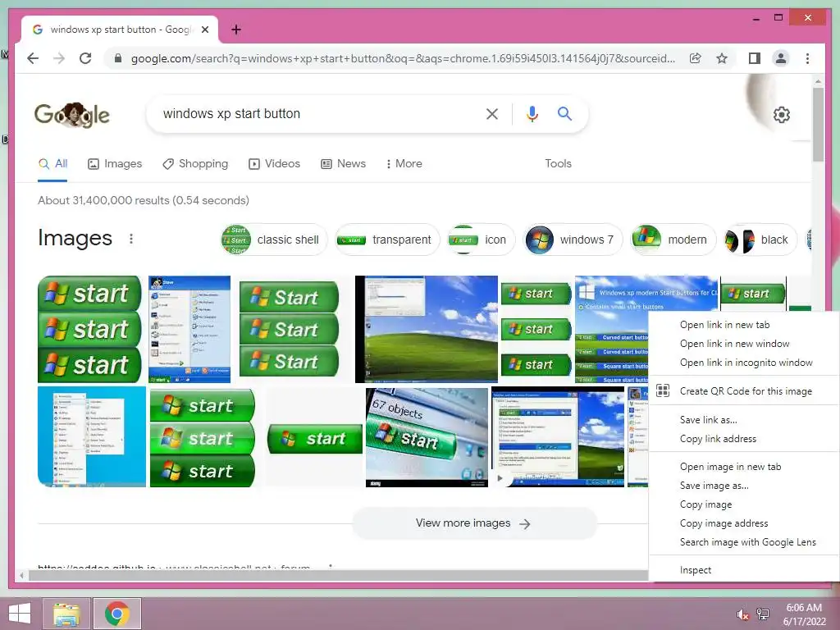The height and width of the screenshot is (630, 840).
Task: Click the network tray icon
Action: (x=763, y=614)
